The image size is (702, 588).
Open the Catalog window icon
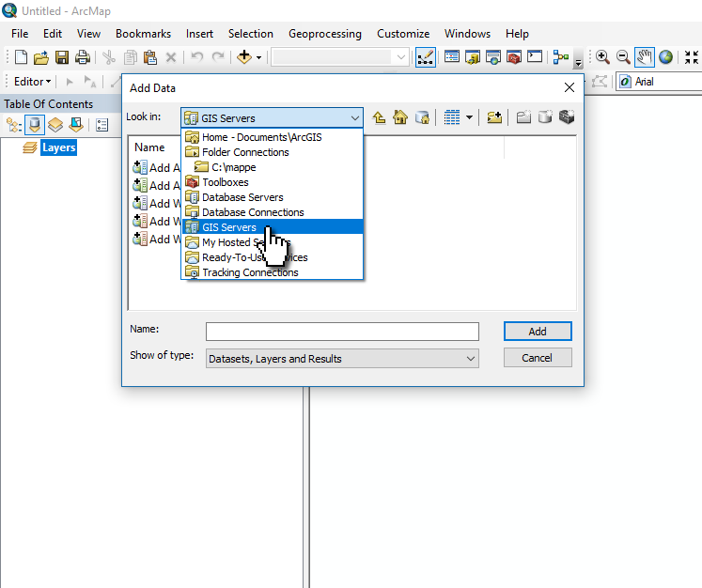point(473,57)
